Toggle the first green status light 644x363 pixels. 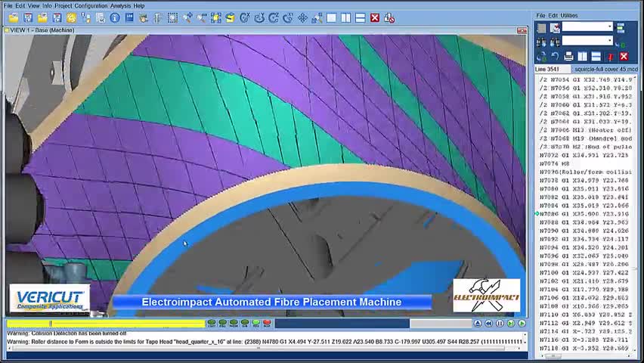coord(212,323)
